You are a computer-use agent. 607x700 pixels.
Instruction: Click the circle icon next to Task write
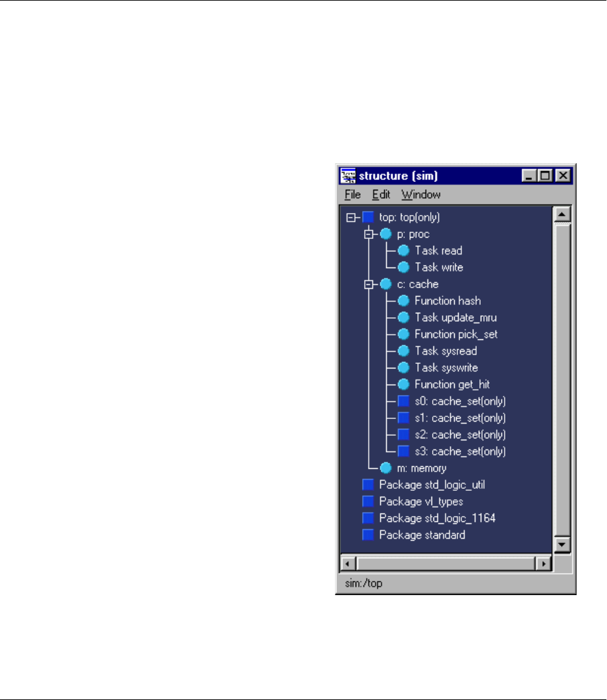pyautogui.click(x=404, y=267)
